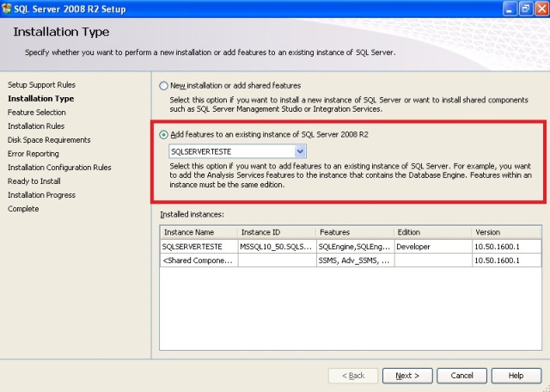This screenshot has width=550, height=392.
Task: Go to Setup Support Rules step
Action: click(x=41, y=85)
